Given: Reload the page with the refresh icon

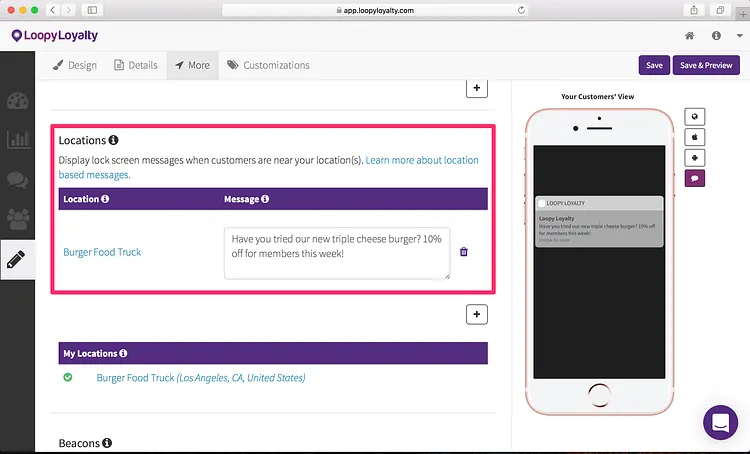Looking at the screenshot, I should click(x=521, y=10).
